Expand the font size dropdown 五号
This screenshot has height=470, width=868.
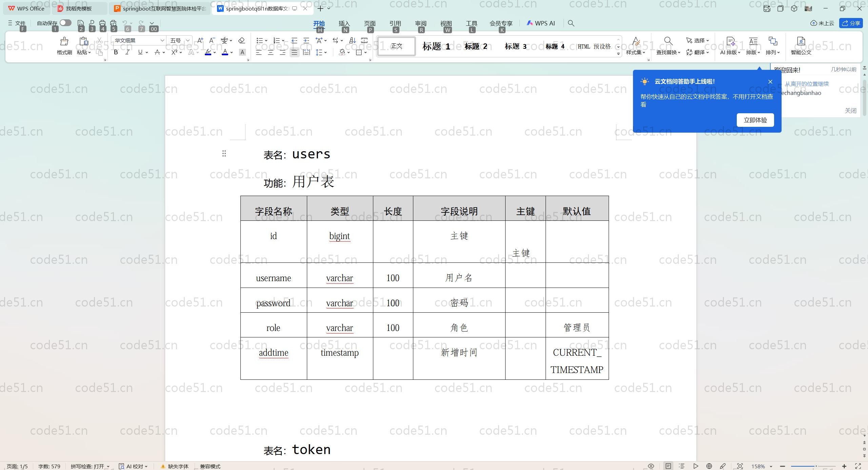tap(188, 40)
